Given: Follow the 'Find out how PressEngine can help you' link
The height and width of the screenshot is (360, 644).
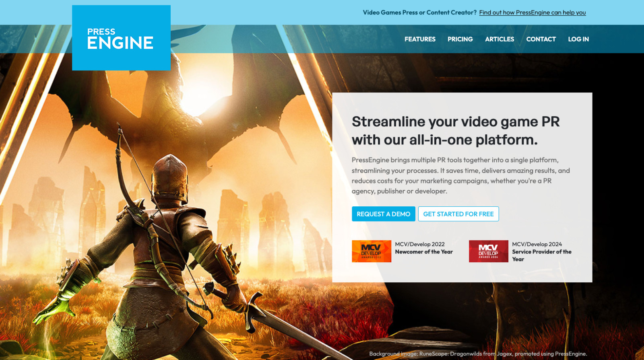Looking at the screenshot, I should point(532,12).
